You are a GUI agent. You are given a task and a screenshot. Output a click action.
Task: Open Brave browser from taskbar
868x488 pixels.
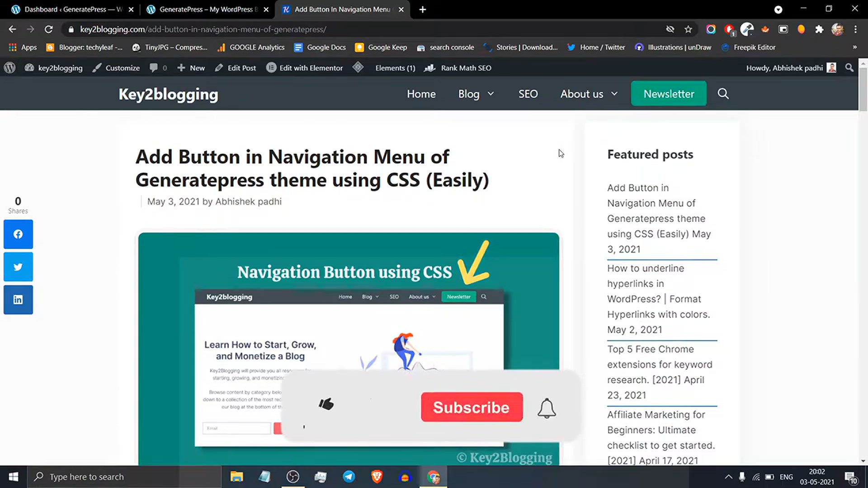tap(377, 477)
